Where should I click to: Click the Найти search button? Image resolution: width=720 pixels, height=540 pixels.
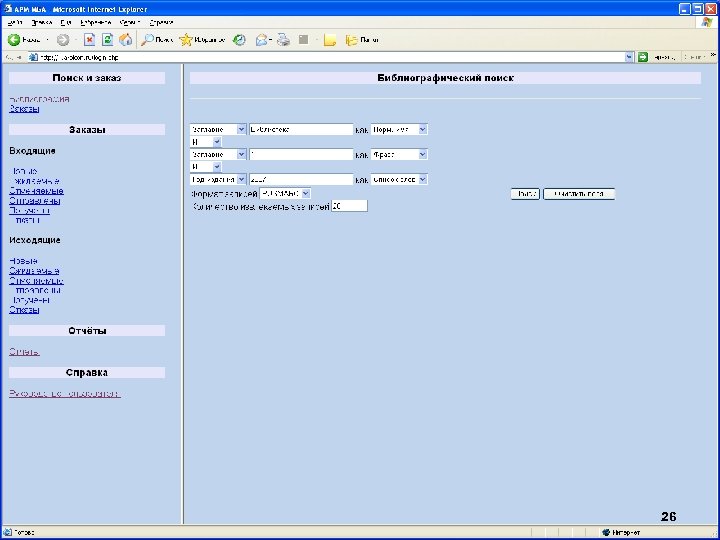coord(525,194)
